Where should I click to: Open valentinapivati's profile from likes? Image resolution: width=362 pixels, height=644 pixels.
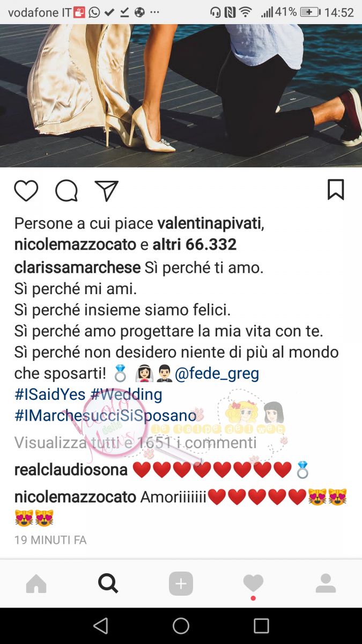pos(210,223)
